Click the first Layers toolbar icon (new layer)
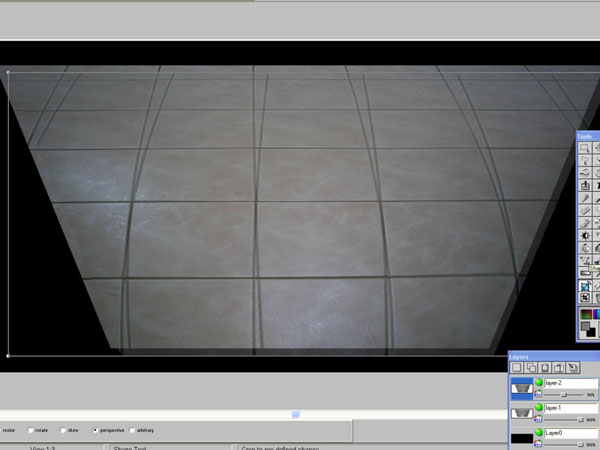 (517, 368)
